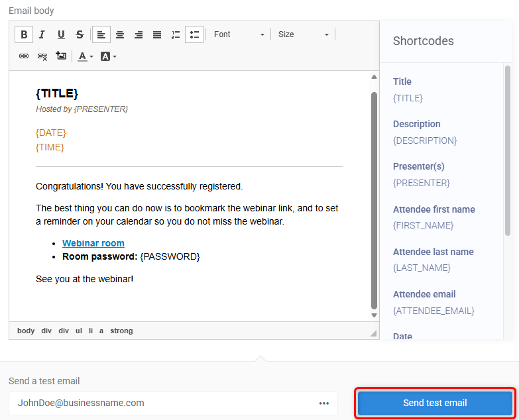Copy the {PRESENTER} shortcode in sidebar
This screenshot has width=519, height=420.
click(x=422, y=183)
